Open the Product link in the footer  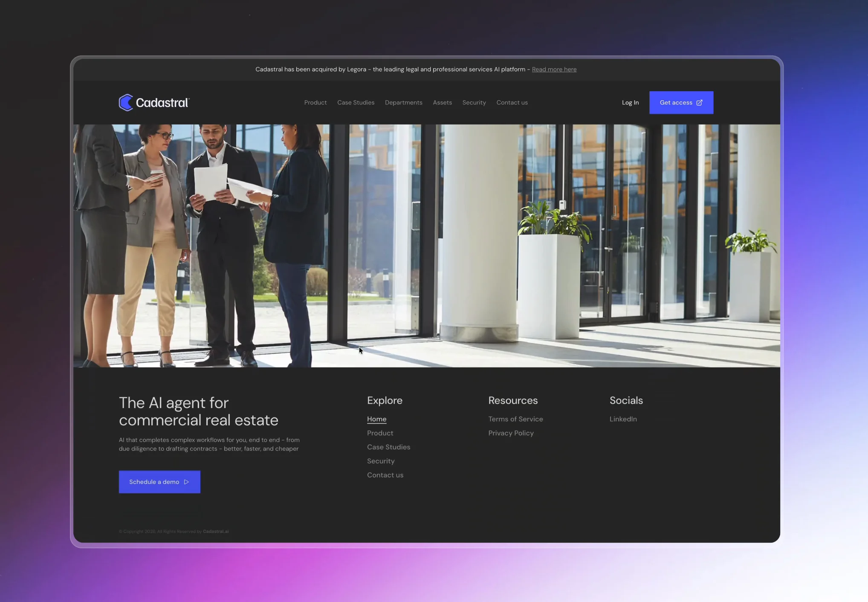(x=380, y=433)
